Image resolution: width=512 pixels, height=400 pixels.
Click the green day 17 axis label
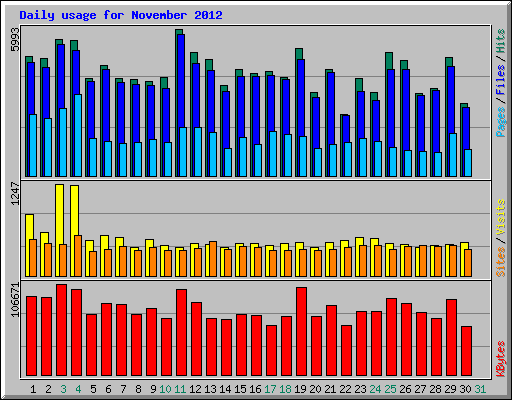[270, 389]
